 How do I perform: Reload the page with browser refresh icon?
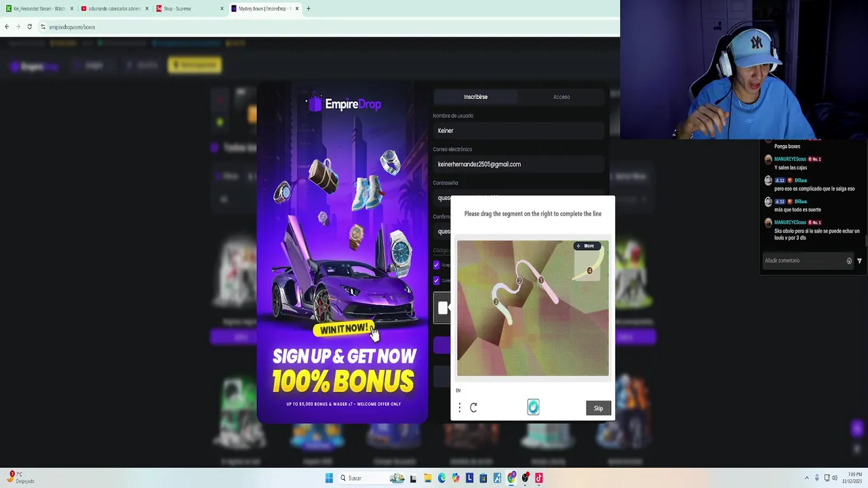click(x=29, y=26)
